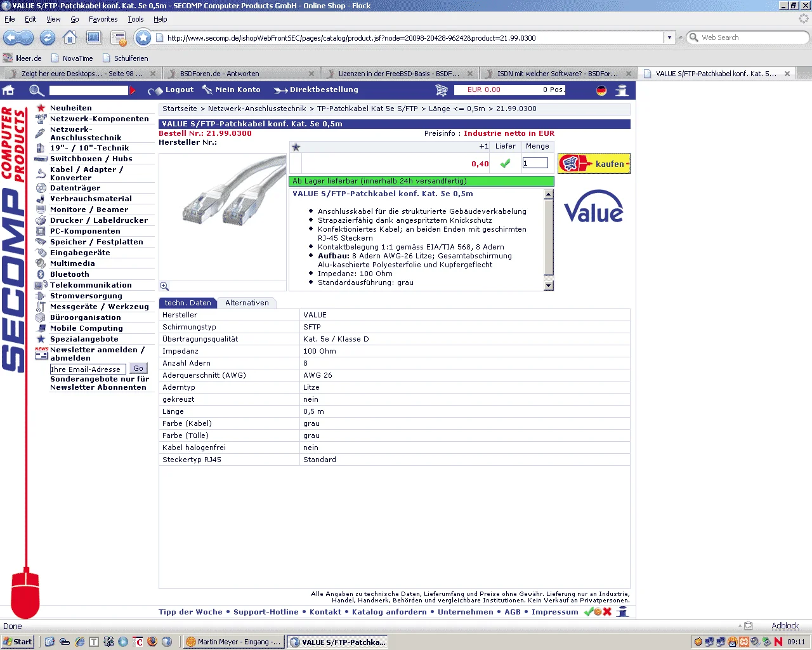Click the news feed icon in toolbar
The image size is (812, 650).
coord(119,38)
